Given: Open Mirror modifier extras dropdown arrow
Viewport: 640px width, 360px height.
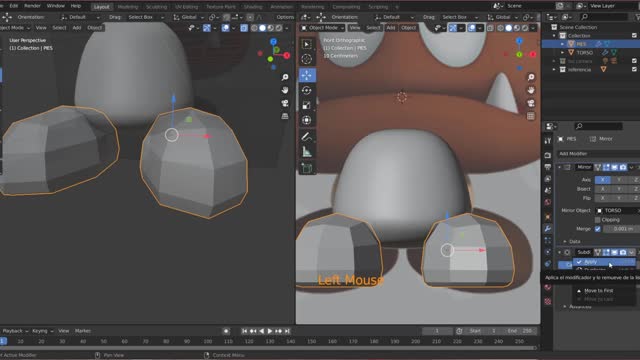Looking at the screenshot, I should point(631,167).
